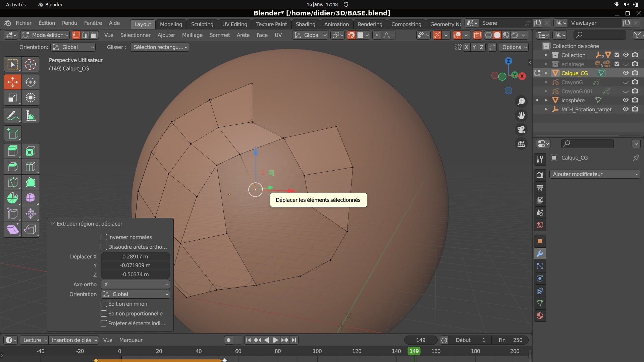The height and width of the screenshot is (362, 644).
Task: Tick the Édition proportionnelle checkbox
Action: 104,313
